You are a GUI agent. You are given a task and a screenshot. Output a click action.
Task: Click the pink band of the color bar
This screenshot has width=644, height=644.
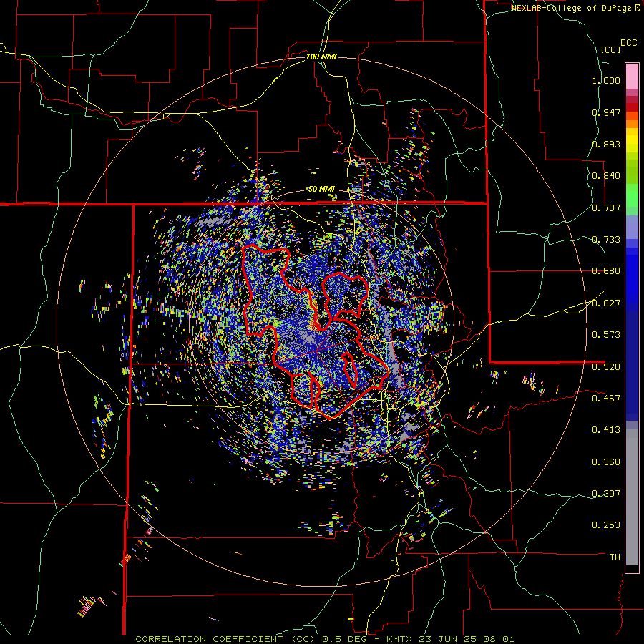[x=632, y=76]
